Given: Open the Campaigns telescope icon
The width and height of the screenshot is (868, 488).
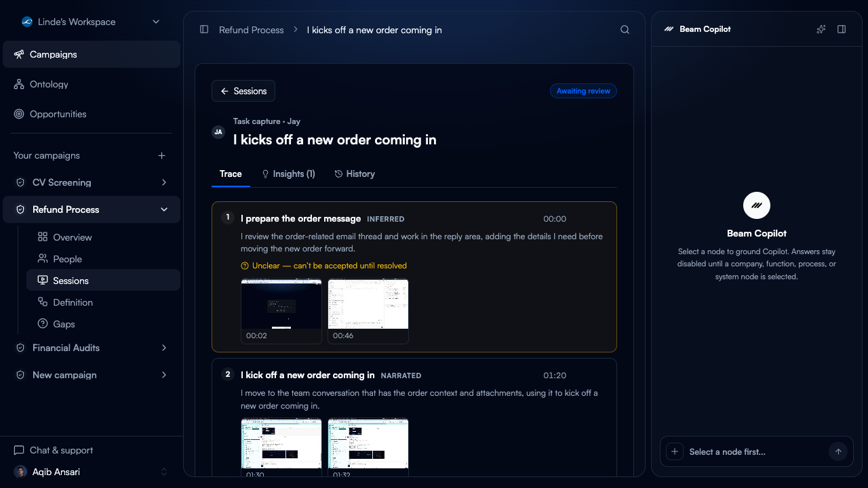Looking at the screenshot, I should pyautogui.click(x=19, y=54).
